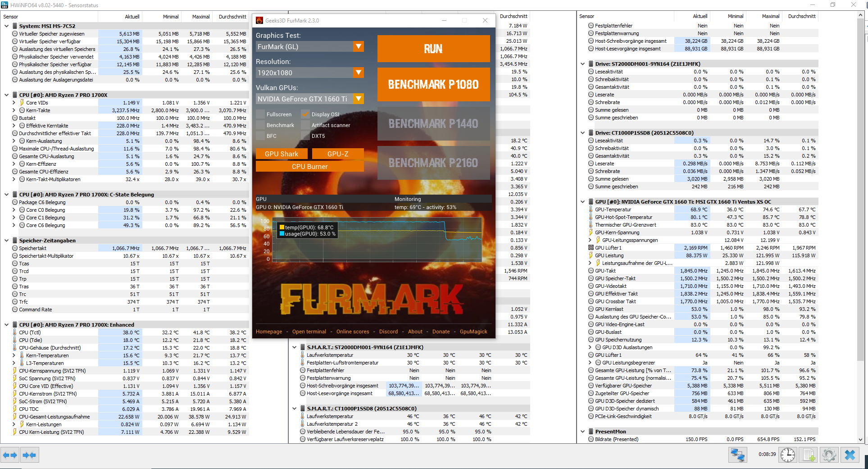The image size is (868, 469).
Task: Open the remote network sensors icon
Action: click(x=737, y=455)
